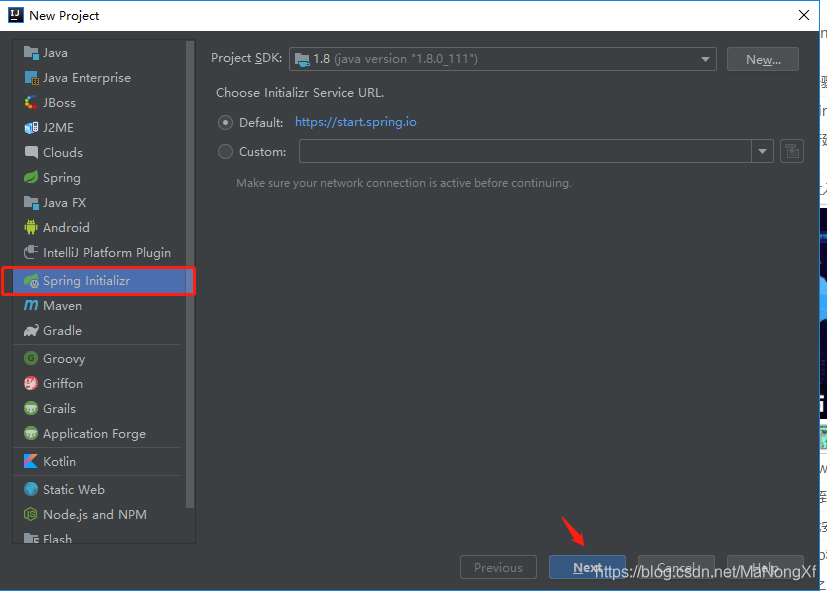Select the Application Forge icon

pos(31,433)
